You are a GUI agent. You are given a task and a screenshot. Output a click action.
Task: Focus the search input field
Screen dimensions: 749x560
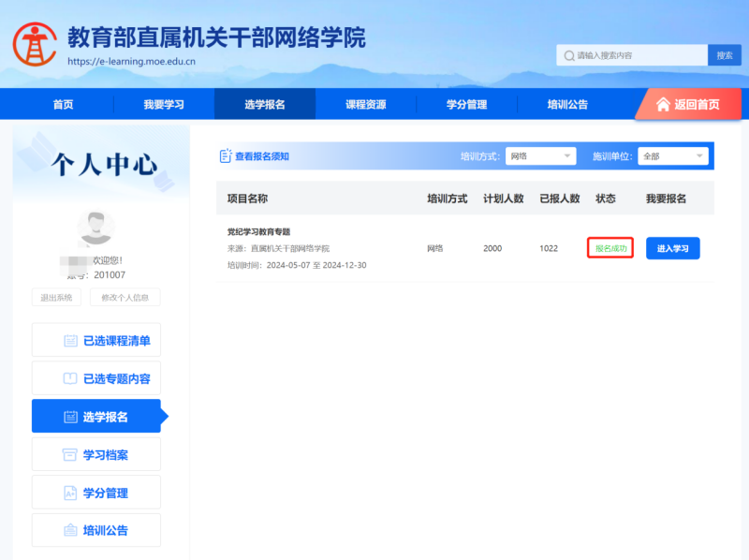point(639,55)
